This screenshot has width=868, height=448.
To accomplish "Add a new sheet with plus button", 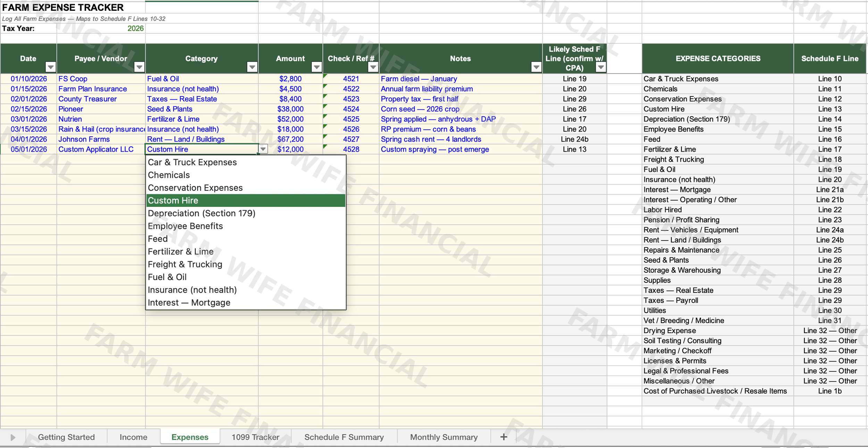I will click(504, 437).
